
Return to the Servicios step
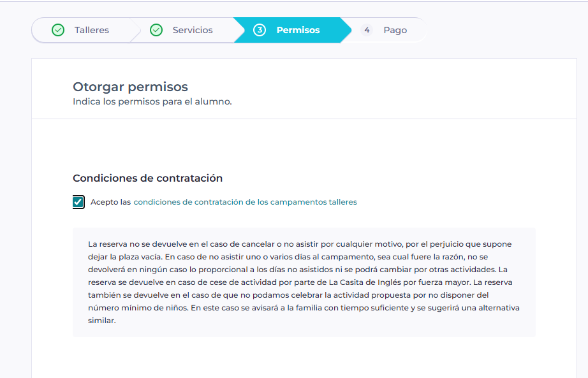click(x=192, y=30)
